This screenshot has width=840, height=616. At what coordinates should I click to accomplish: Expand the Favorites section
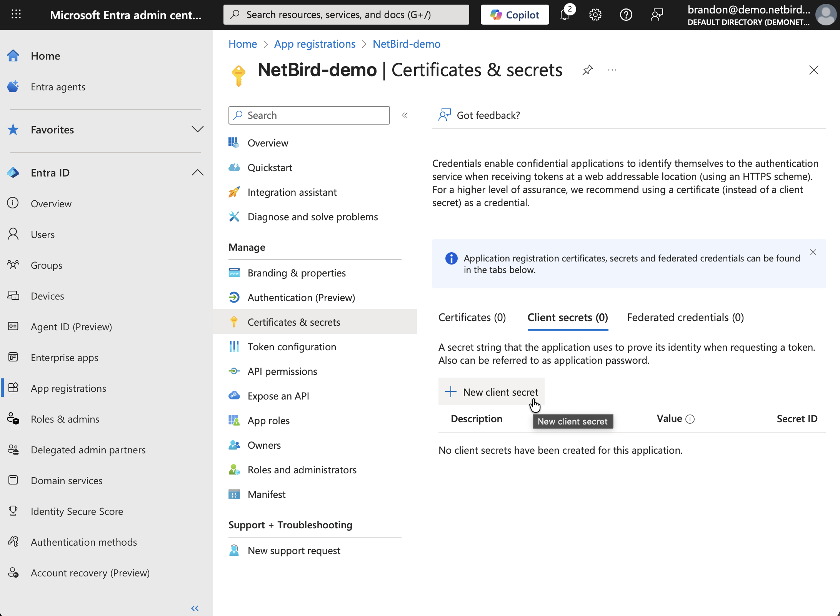click(197, 130)
